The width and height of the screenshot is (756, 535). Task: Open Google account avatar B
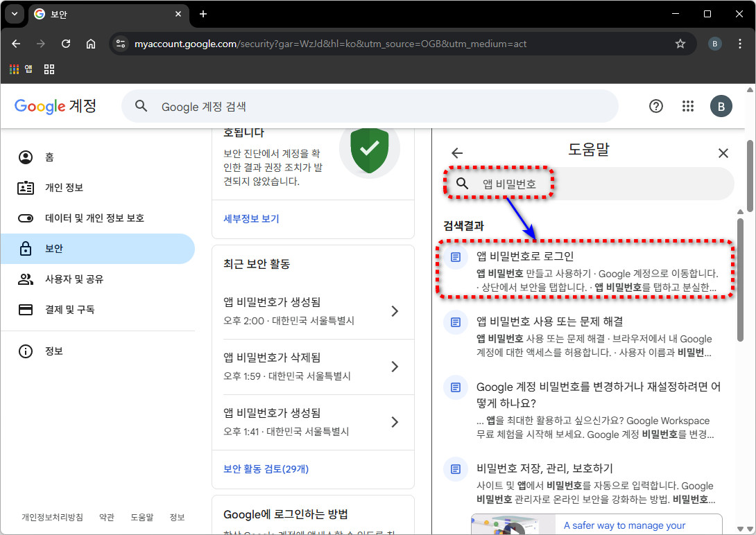pos(721,107)
